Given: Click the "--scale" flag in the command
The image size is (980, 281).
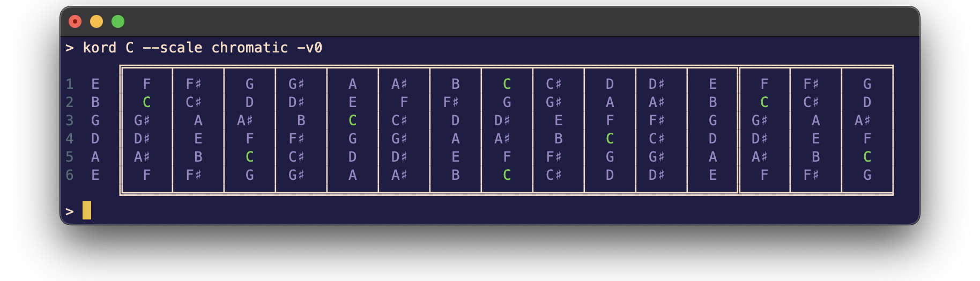Looking at the screenshot, I should [x=173, y=48].
